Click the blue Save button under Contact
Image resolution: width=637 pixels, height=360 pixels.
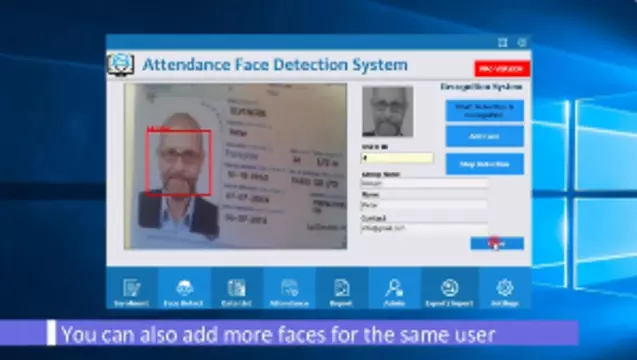(497, 243)
